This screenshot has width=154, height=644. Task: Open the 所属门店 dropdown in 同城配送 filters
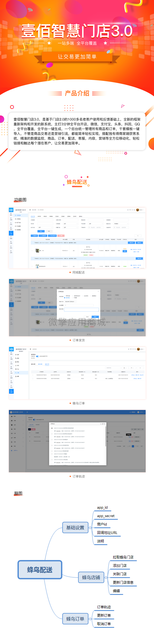coord(71,227)
